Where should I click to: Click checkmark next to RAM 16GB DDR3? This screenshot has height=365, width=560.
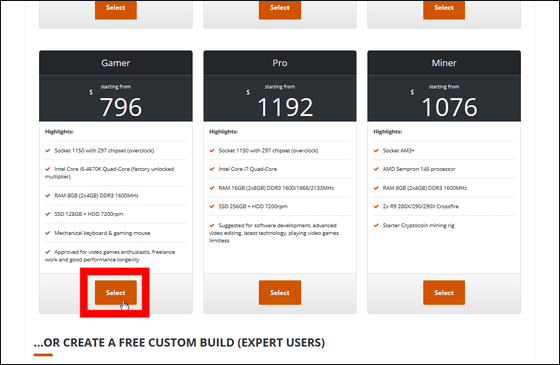(212, 188)
